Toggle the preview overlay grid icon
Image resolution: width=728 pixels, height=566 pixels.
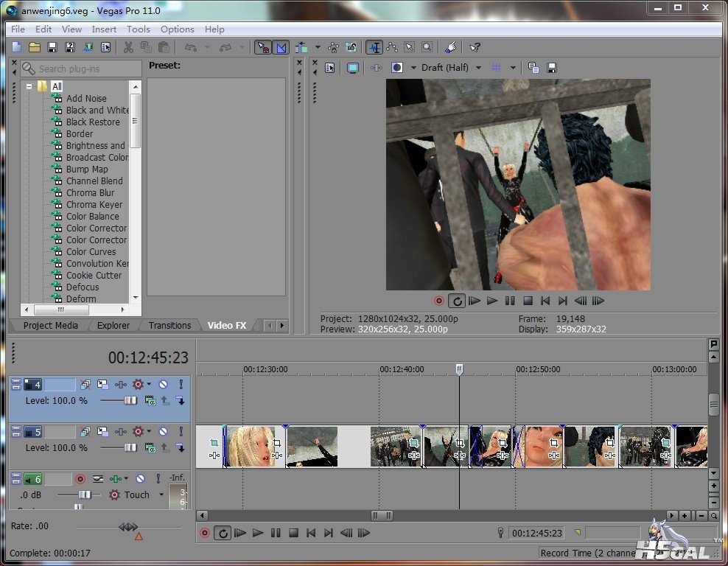pyautogui.click(x=497, y=68)
